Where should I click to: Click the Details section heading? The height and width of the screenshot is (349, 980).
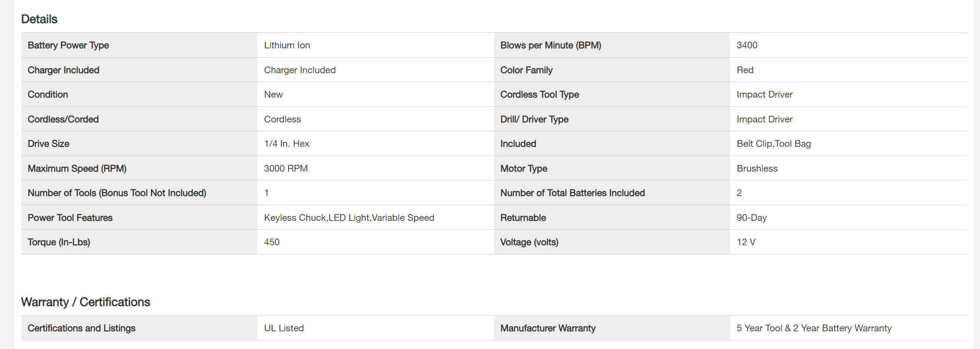pos(39,19)
